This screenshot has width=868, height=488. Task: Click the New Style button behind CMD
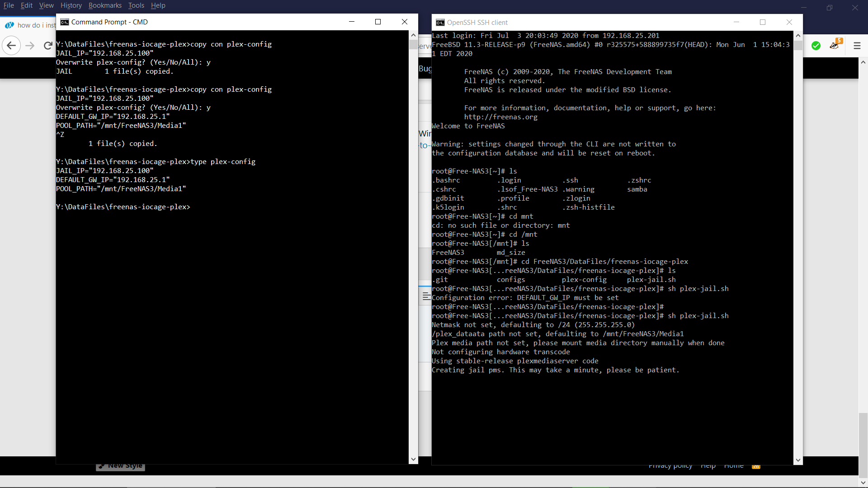click(x=121, y=466)
